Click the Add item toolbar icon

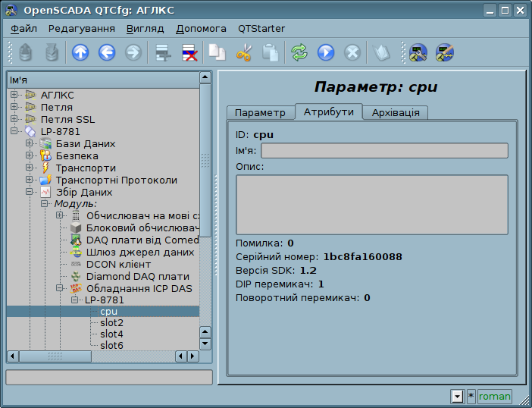coord(162,52)
